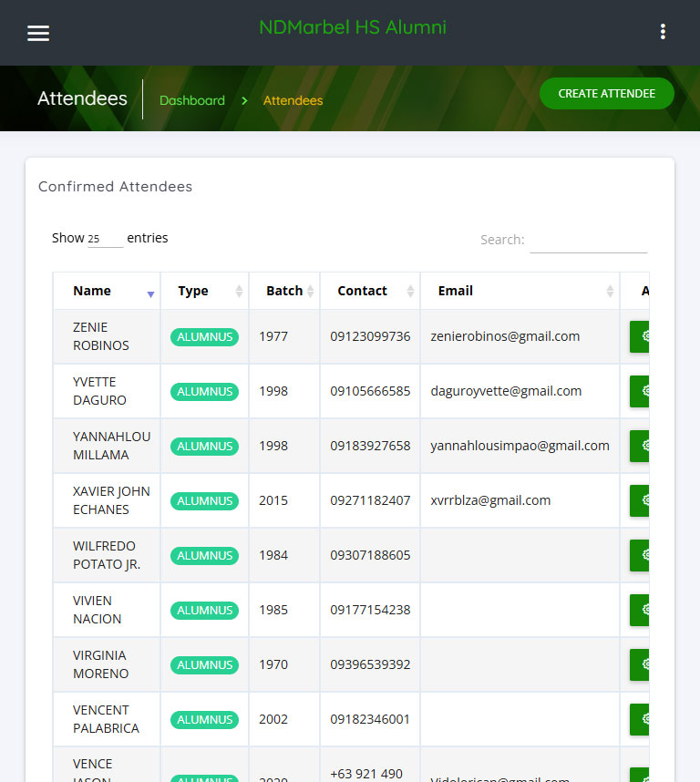
Task: Change the show entries count field
Action: pyautogui.click(x=105, y=239)
